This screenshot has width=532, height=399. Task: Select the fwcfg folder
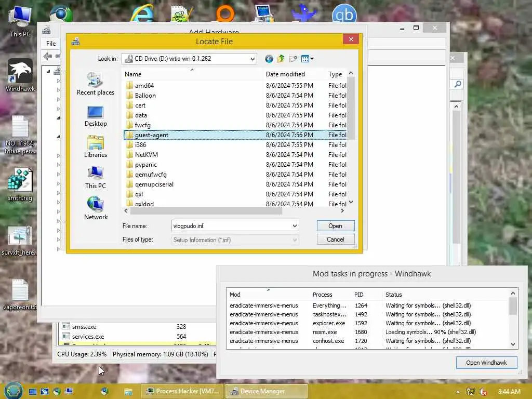coord(235,125)
